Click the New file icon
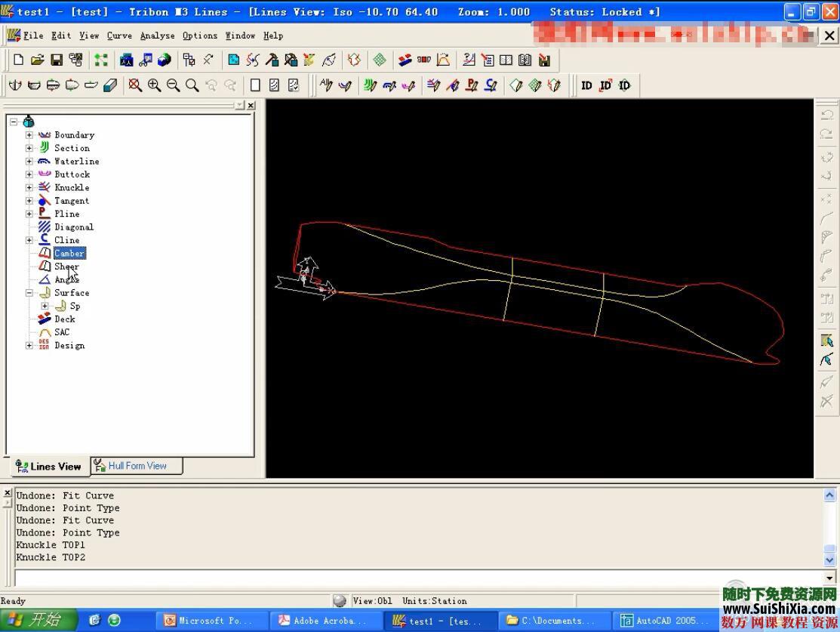 18,60
